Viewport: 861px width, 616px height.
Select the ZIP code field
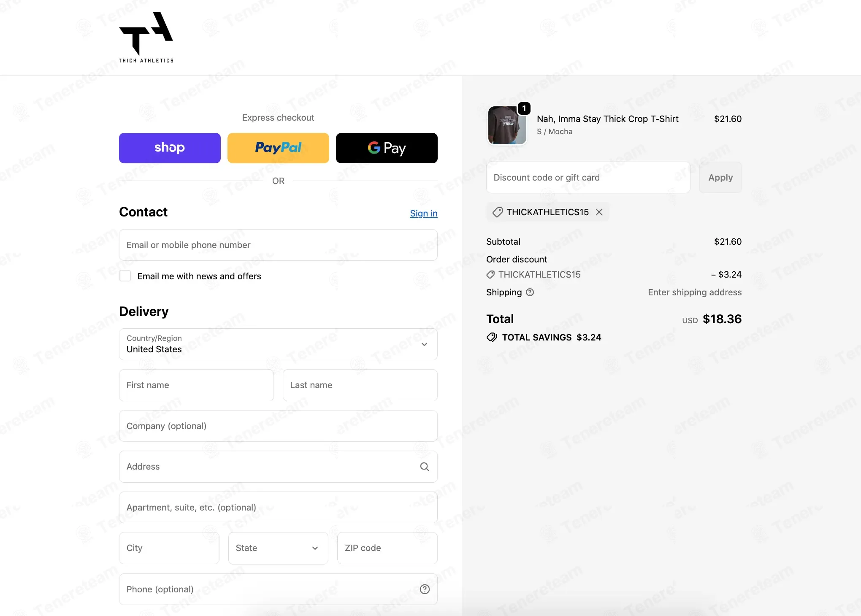pyautogui.click(x=387, y=548)
